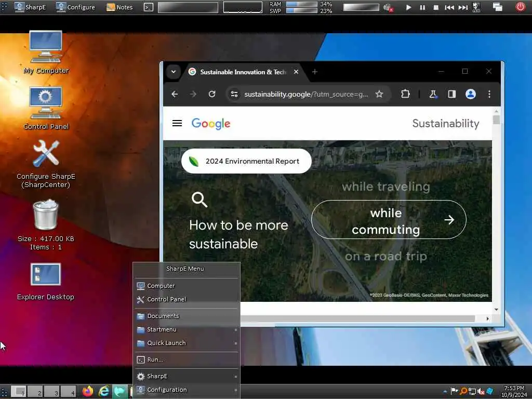
Task: Click the foobar alien media player icon
Action: [476, 7]
